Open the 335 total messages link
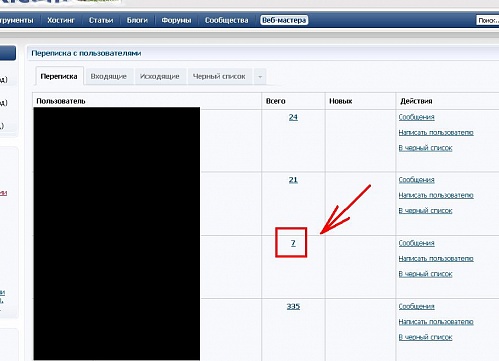 click(x=293, y=306)
